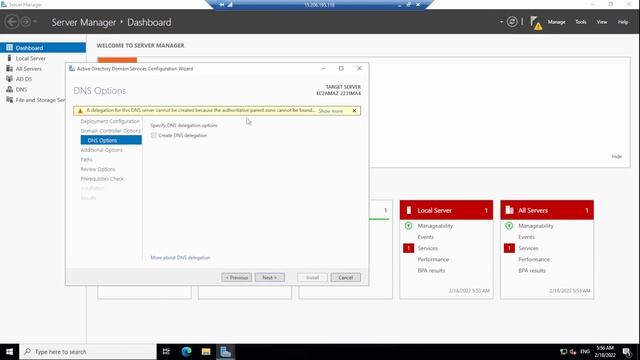Select Local Server in the sidebar

[31, 58]
